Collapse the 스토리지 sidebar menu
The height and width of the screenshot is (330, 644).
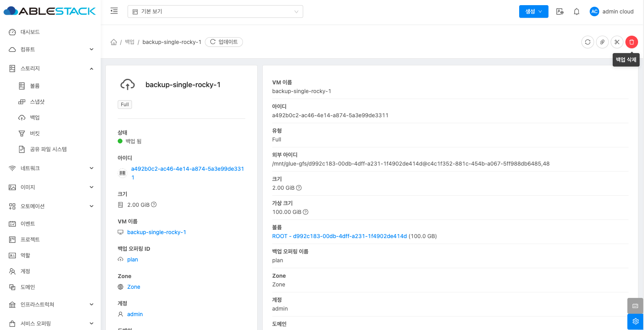coord(51,69)
